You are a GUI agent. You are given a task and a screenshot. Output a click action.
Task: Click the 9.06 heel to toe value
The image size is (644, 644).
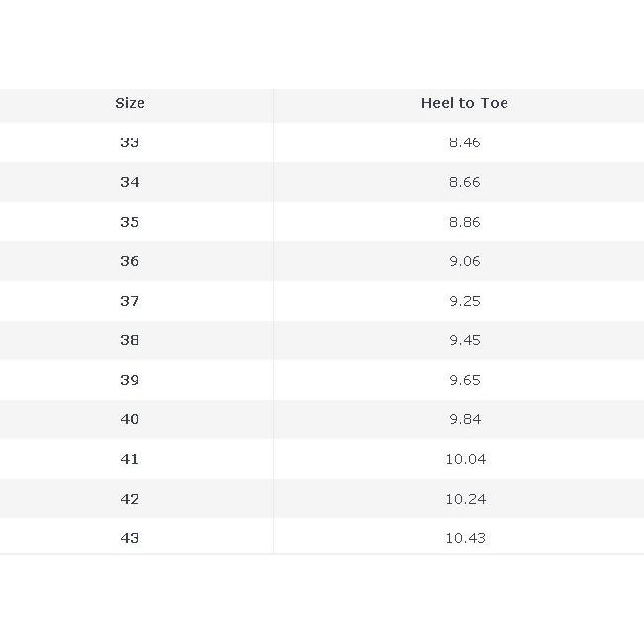(x=464, y=261)
